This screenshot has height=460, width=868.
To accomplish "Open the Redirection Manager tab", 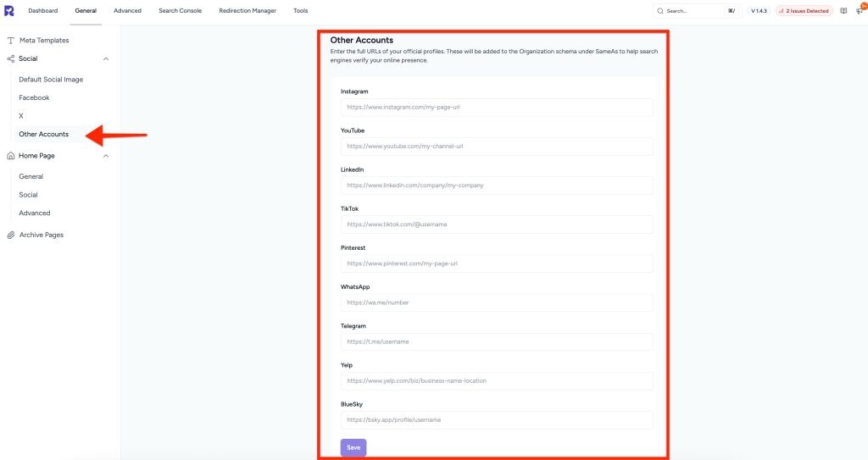I will pos(248,11).
